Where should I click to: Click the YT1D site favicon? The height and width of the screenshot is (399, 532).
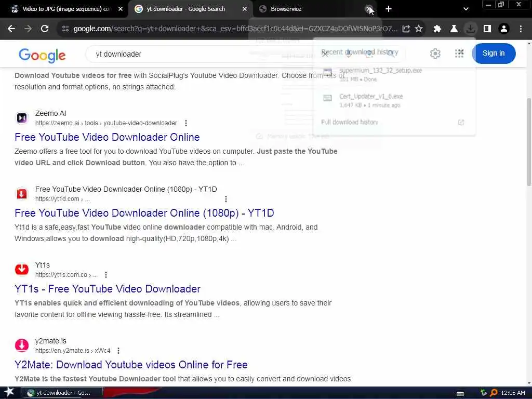(22, 194)
